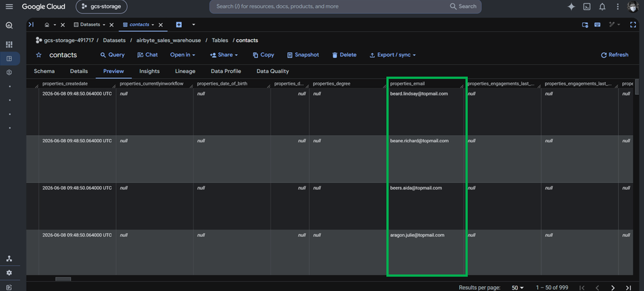Click the screen-with-clock icon in tab bar

click(586, 25)
